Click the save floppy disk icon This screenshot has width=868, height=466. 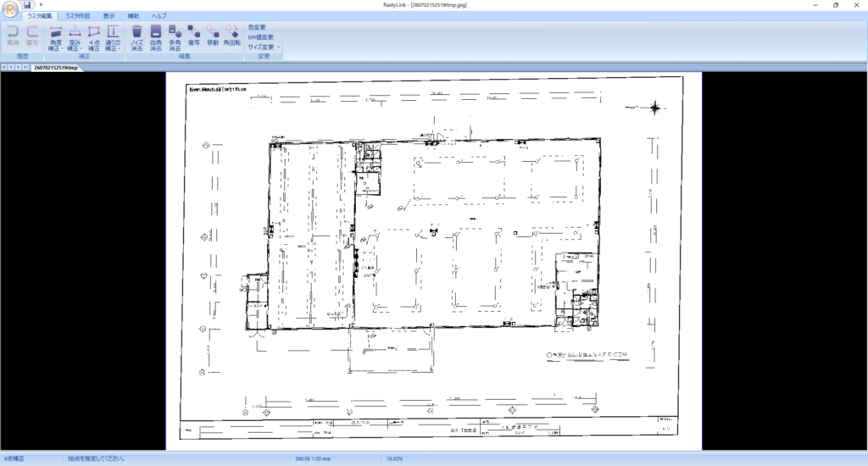pos(27,4)
